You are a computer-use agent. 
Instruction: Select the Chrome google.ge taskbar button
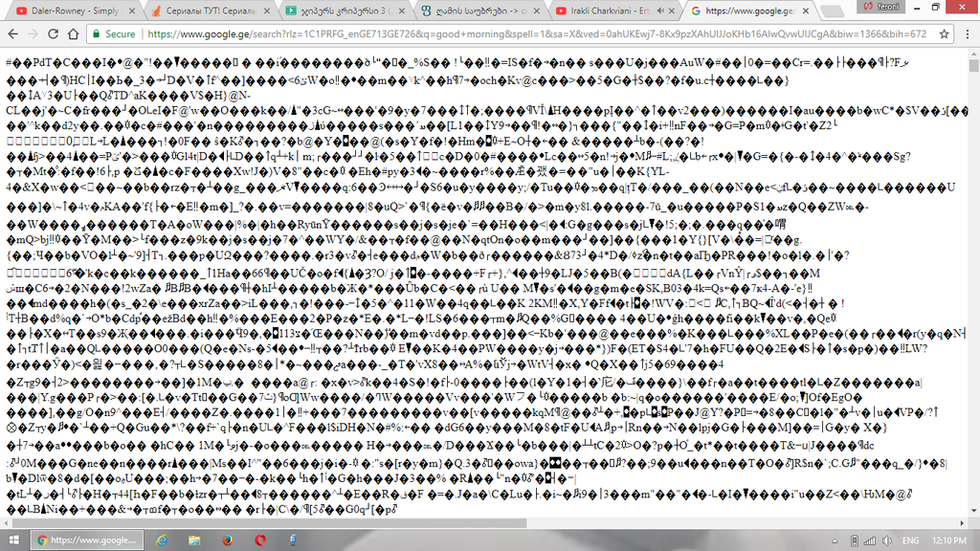coord(87,540)
